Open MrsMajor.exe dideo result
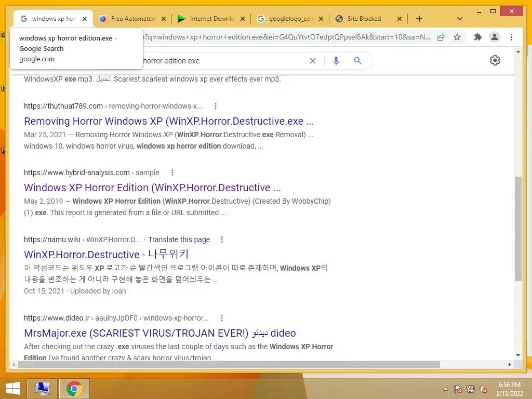Viewport: 532px width, 399px height. (160, 333)
